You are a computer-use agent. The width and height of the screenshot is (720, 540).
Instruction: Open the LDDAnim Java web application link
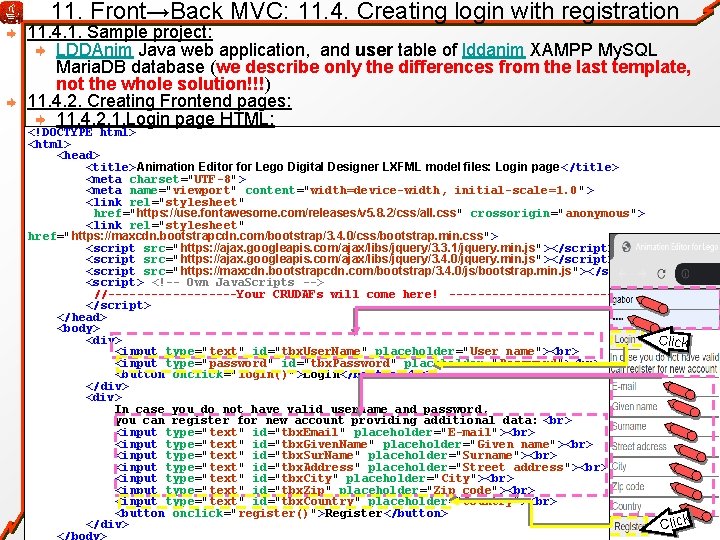(x=95, y=50)
